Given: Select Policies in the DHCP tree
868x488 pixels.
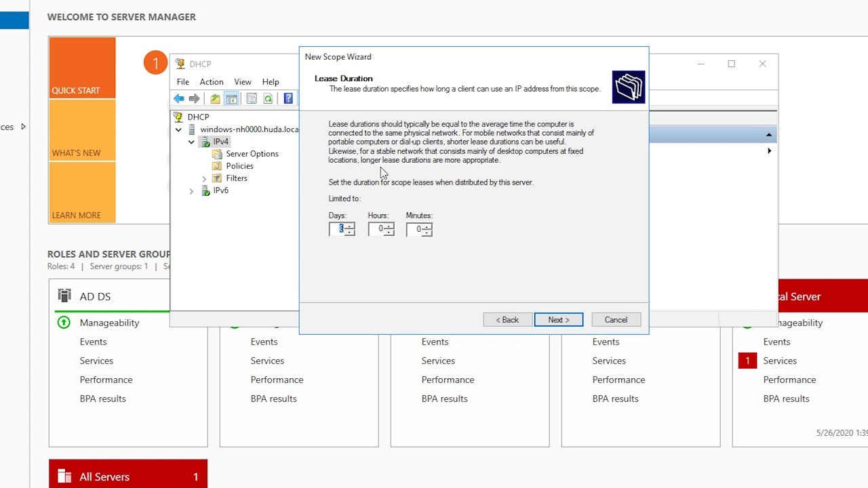Looking at the screenshot, I should click(239, 166).
